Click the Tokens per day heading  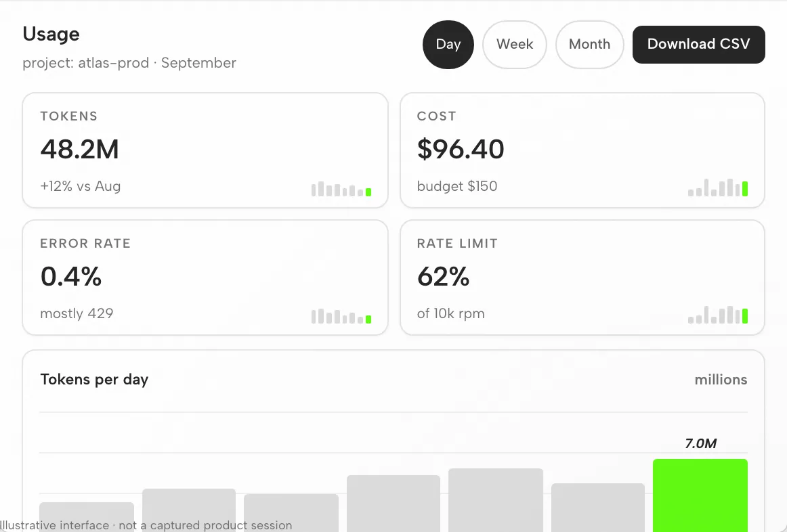[94, 380]
